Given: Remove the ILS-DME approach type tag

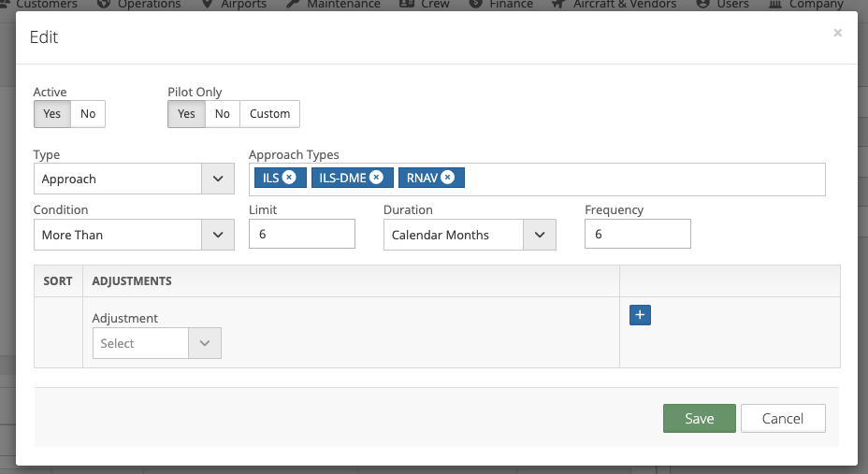Looking at the screenshot, I should tap(376, 178).
